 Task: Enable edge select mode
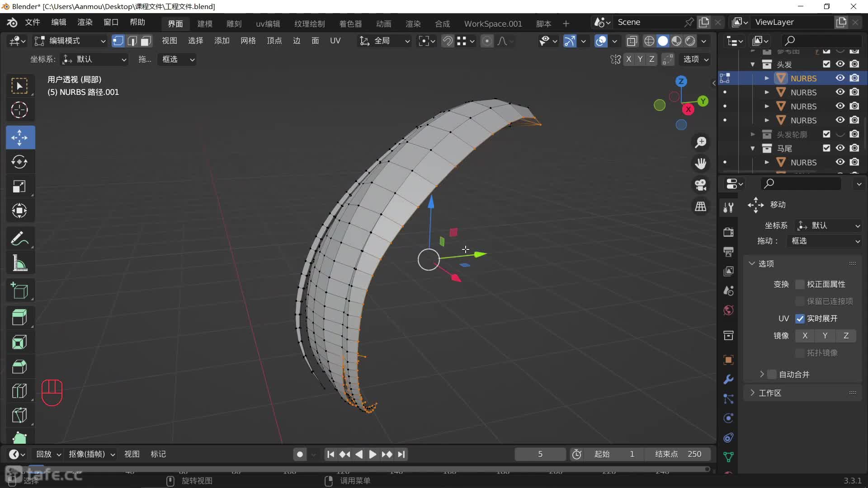(132, 41)
